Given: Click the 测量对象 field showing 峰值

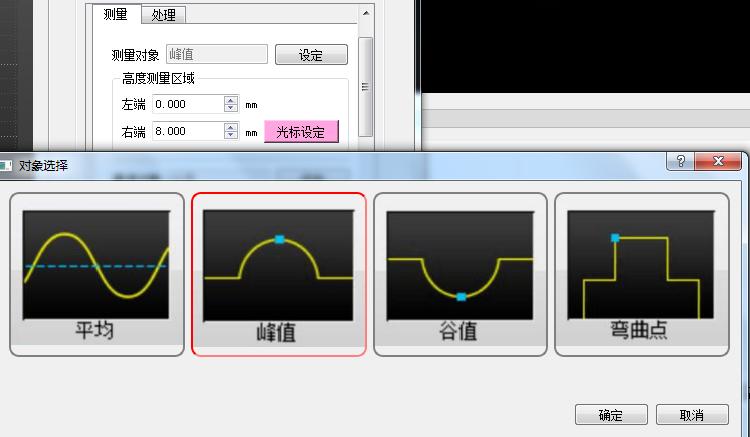Looking at the screenshot, I should [217, 54].
